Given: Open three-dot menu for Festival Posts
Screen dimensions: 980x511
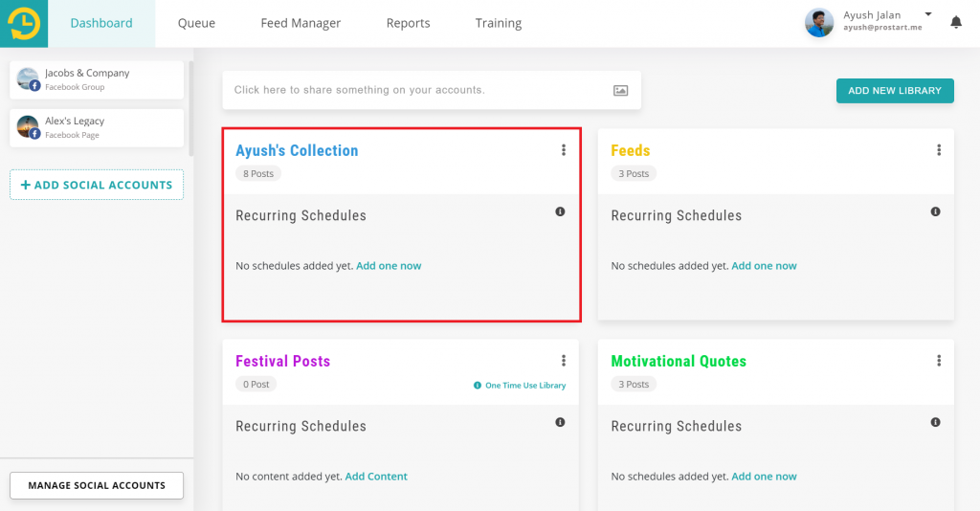Looking at the screenshot, I should (563, 361).
